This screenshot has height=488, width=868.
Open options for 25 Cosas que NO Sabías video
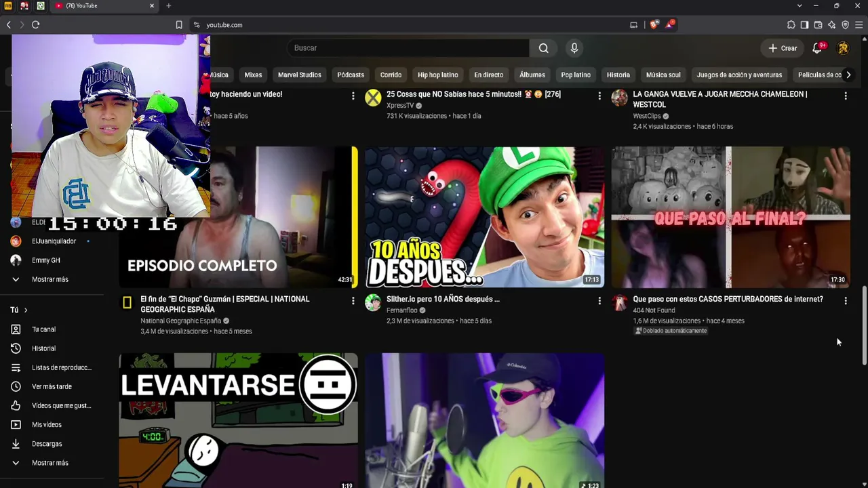coord(599,96)
